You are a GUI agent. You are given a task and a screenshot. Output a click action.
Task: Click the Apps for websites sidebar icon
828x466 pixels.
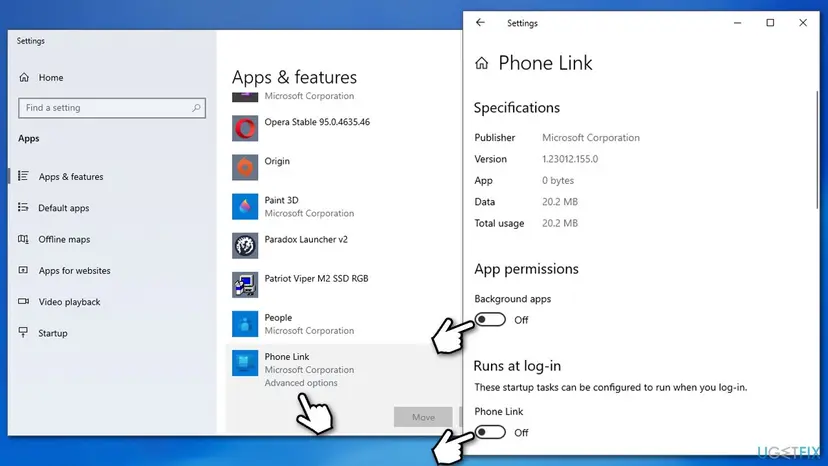pyautogui.click(x=23, y=270)
